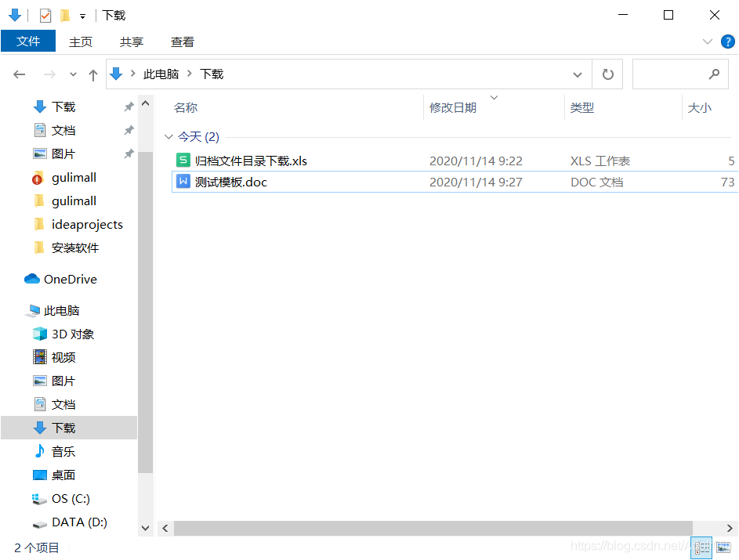The image size is (739, 560).
Task: Open the blue Help question mark
Action: point(728,42)
